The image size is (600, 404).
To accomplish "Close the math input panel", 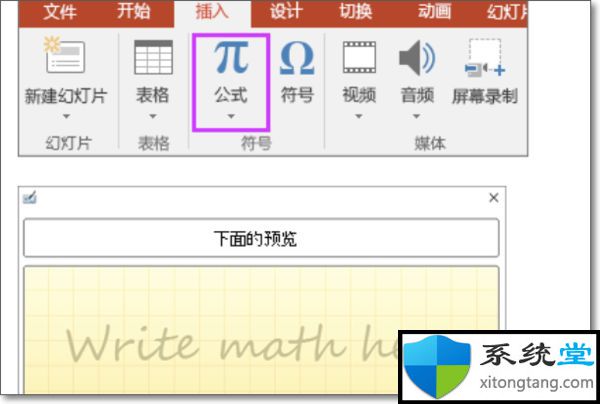I will point(494,198).
